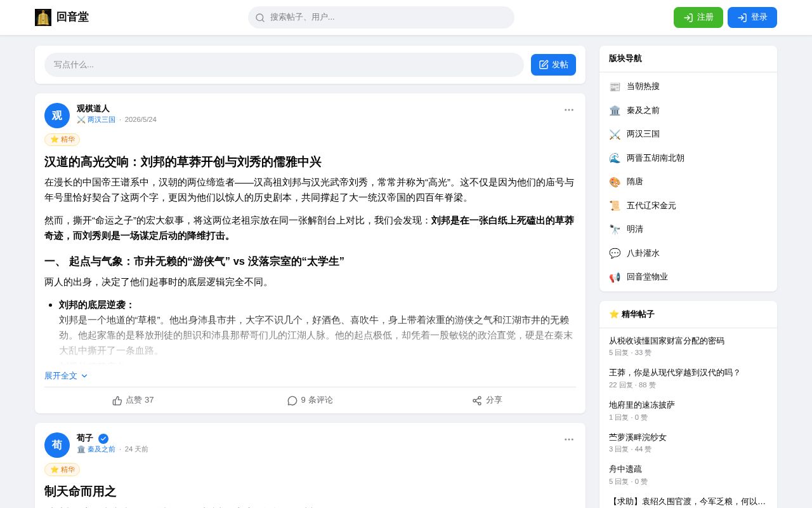This screenshot has height=508, width=812.
Task: Open 地府里的速冻披萨 post
Action: click(x=642, y=404)
